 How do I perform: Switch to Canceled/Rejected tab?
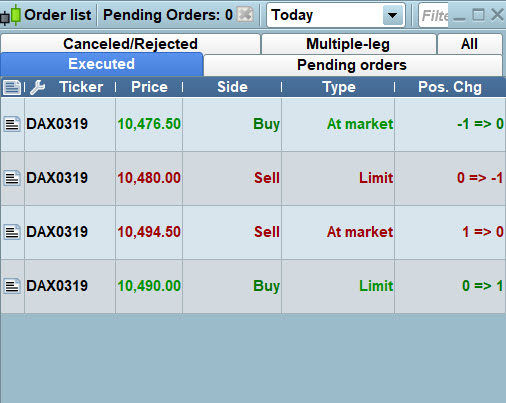(130, 44)
